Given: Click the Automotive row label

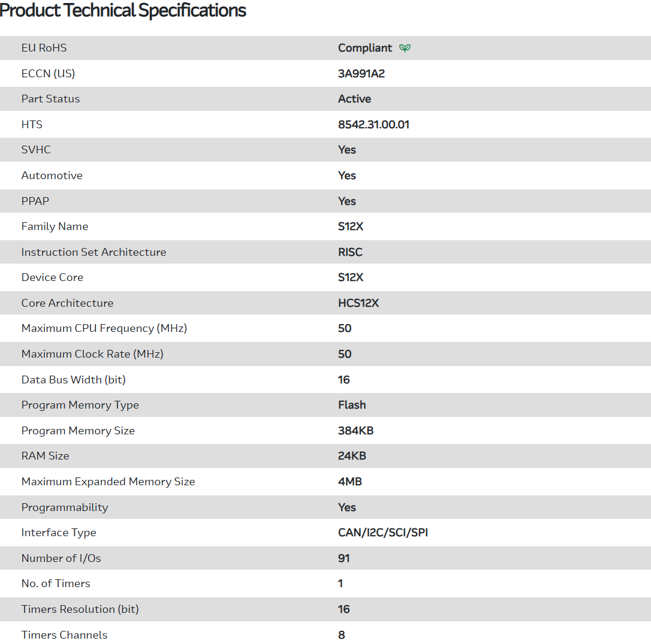Looking at the screenshot, I should tap(52, 176).
